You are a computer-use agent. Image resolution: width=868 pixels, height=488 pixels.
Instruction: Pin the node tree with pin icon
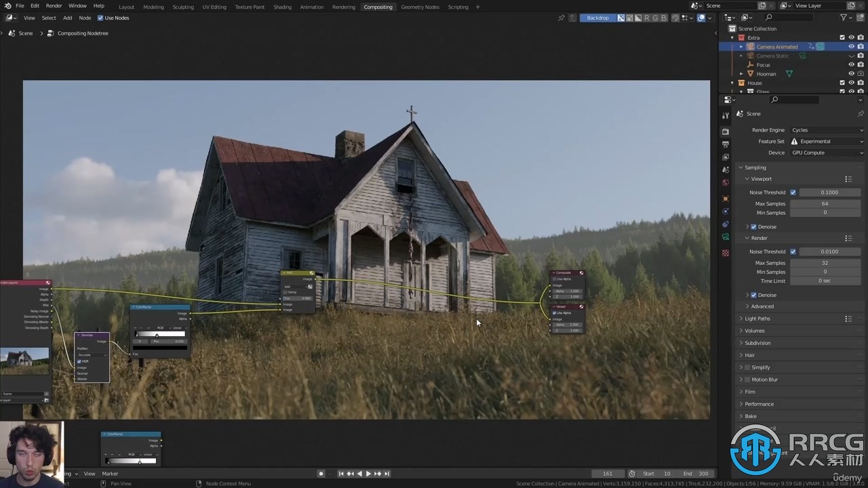pyautogui.click(x=561, y=18)
